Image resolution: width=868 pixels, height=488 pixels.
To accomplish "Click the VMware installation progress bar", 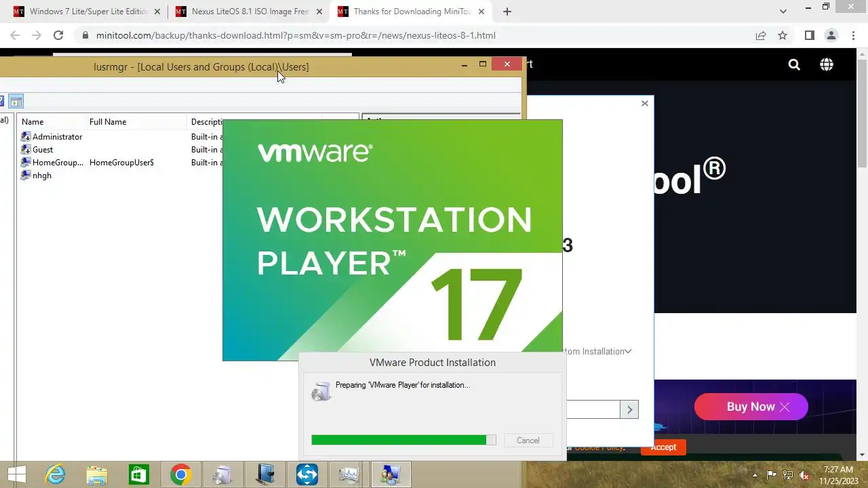I will [x=403, y=441].
